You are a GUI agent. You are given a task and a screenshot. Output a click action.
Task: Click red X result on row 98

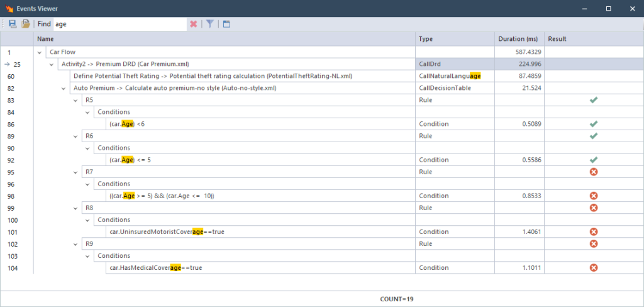(593, 196)
